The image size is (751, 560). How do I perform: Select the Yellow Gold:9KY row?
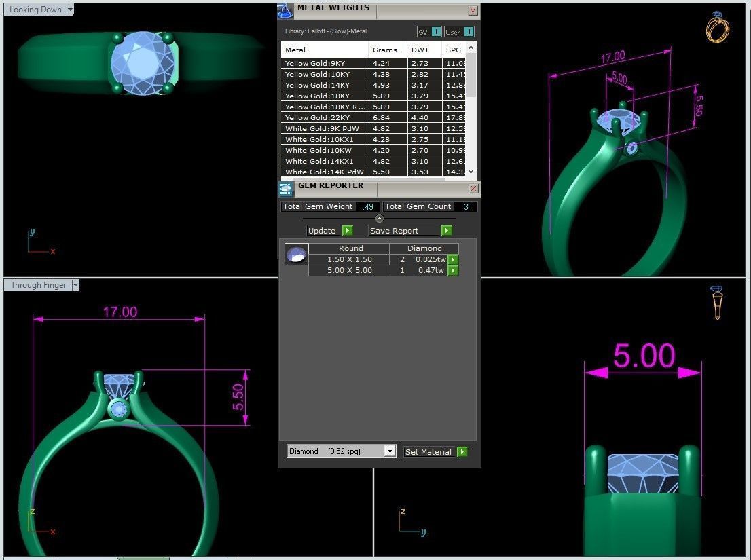tap(373, 63)
